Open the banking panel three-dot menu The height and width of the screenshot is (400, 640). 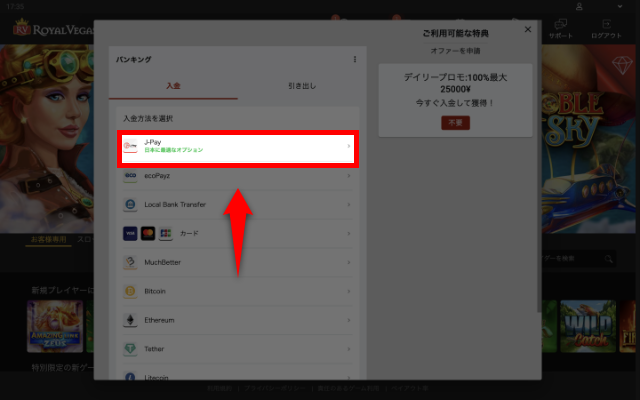coord(354,60)
